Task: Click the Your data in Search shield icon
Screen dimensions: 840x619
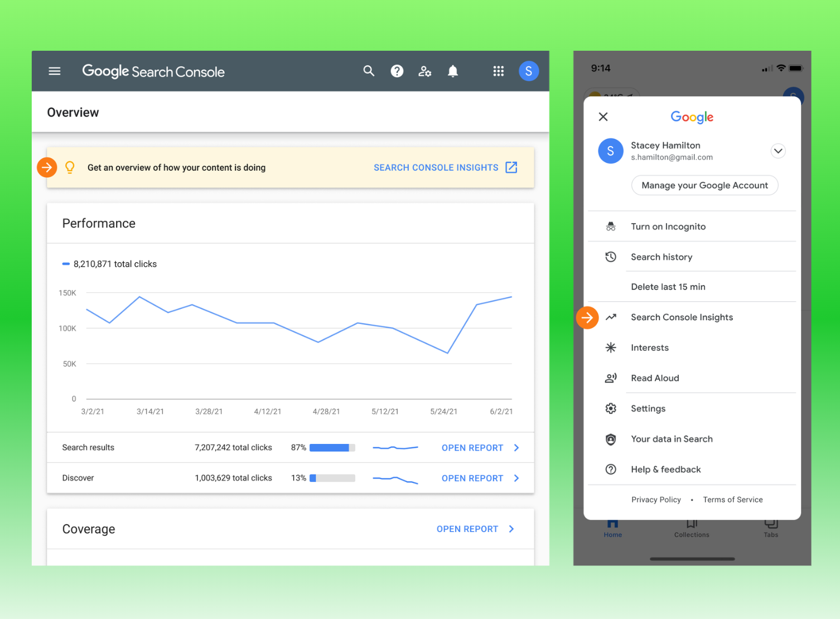Action: [x=611, y=439]
